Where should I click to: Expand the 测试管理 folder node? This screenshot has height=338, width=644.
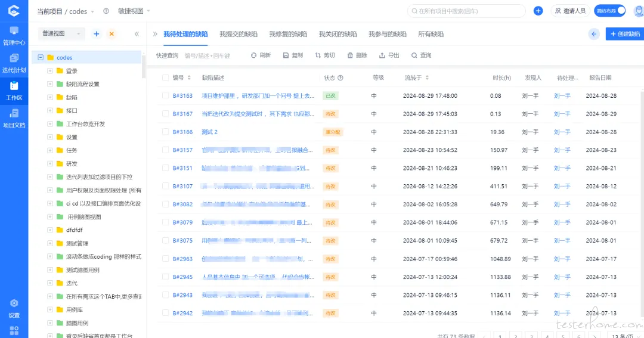coord(49,243)
